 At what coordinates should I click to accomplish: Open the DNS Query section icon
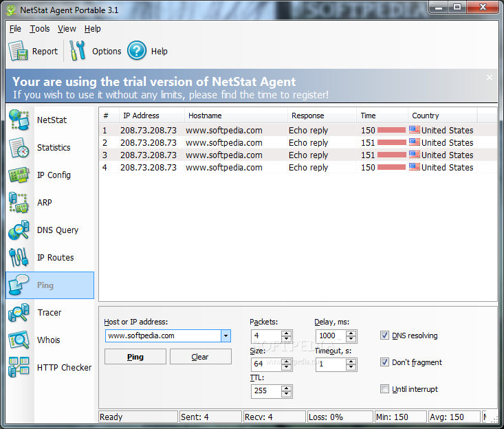click(x=19, y=230)
